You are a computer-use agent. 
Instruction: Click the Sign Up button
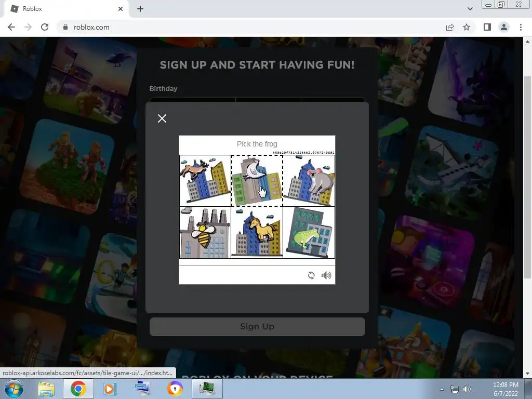coord(257,326)
